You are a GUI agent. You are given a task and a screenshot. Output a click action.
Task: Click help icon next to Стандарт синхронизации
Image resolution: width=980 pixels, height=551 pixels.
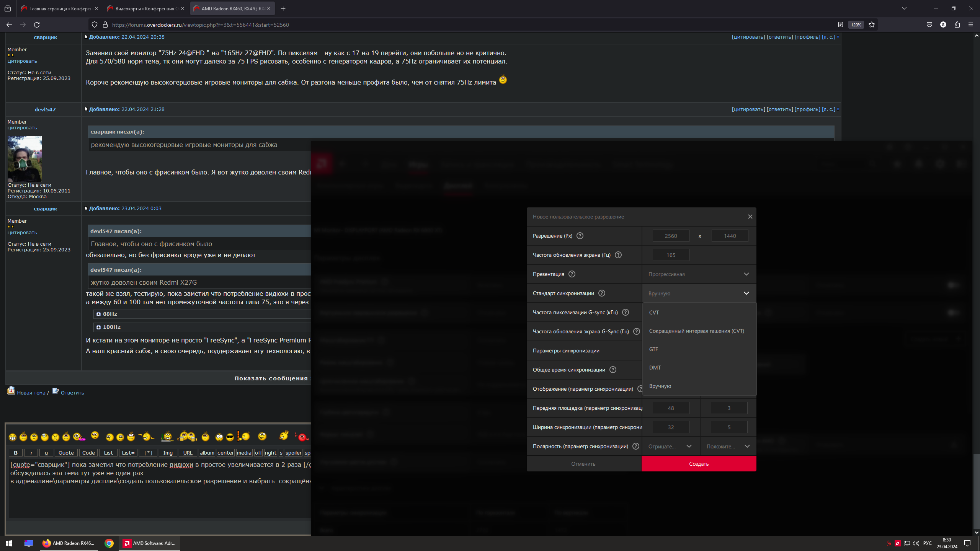click(602, 293)
